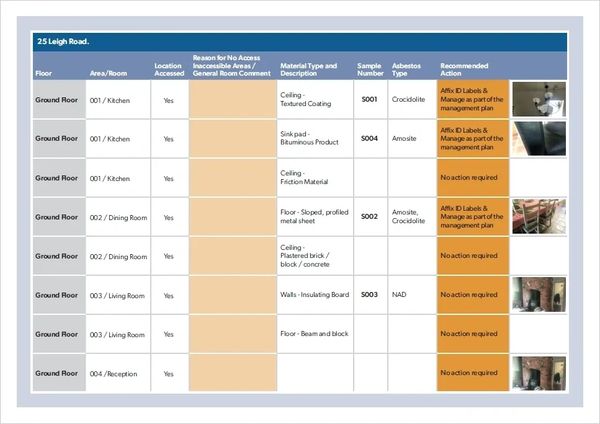Open the fireplace photo in the S003 row
Image resolution: width=600 pixels, height=424 pixels.
(x=539, y=295)
